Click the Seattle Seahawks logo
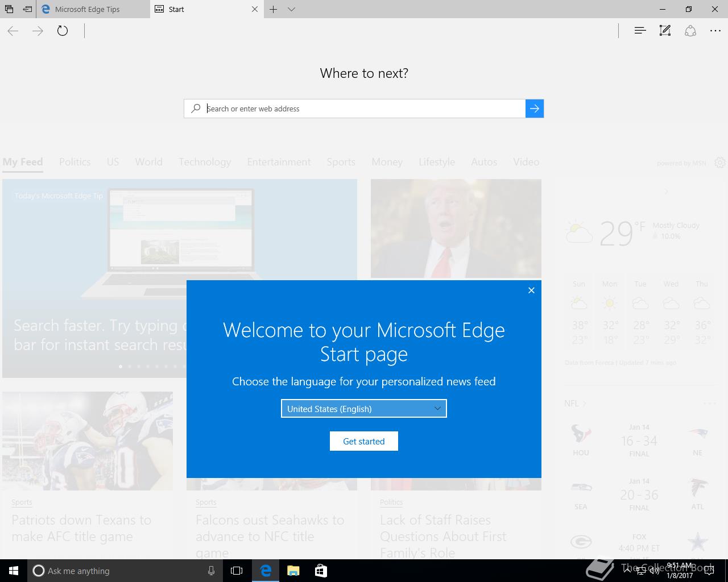The width and height of the screenshot is (728, 582). pos(581,488)
